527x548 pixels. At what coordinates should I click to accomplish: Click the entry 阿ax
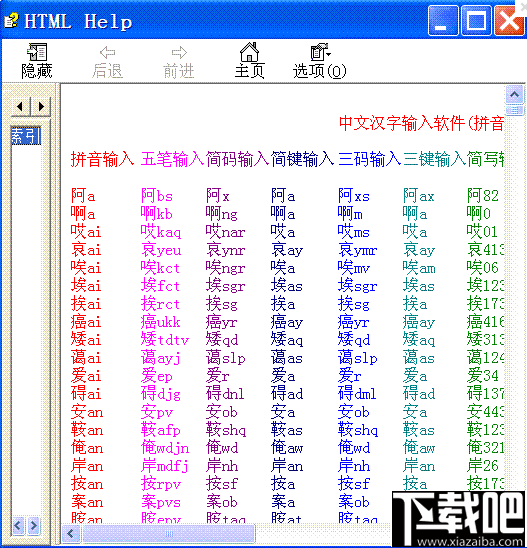pos(418,196)
